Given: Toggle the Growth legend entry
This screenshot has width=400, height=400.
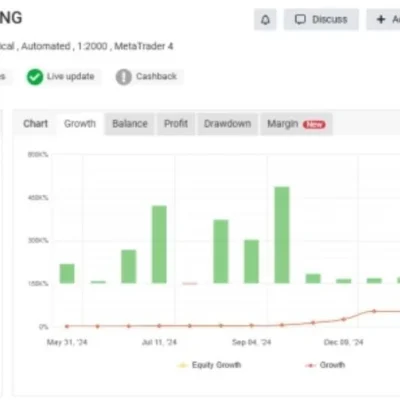Looking at the screenshot, I should 325,365.
